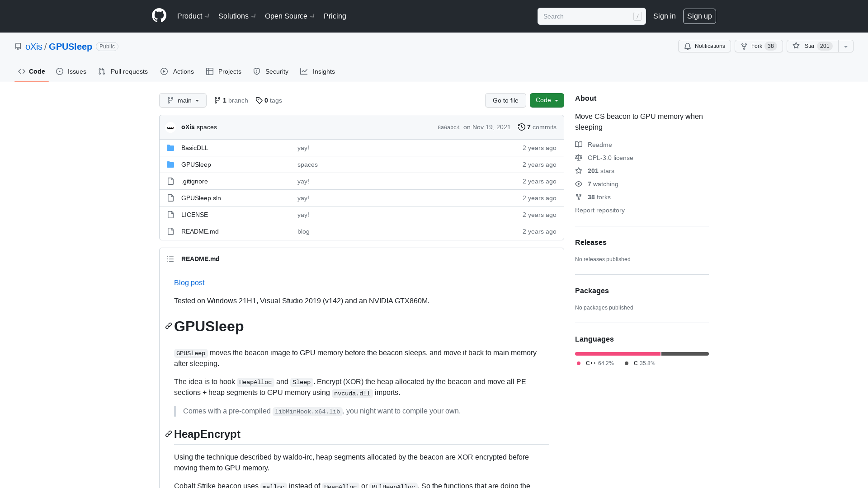Open commit hash 8a6abc4

click(x=448, y=127)
